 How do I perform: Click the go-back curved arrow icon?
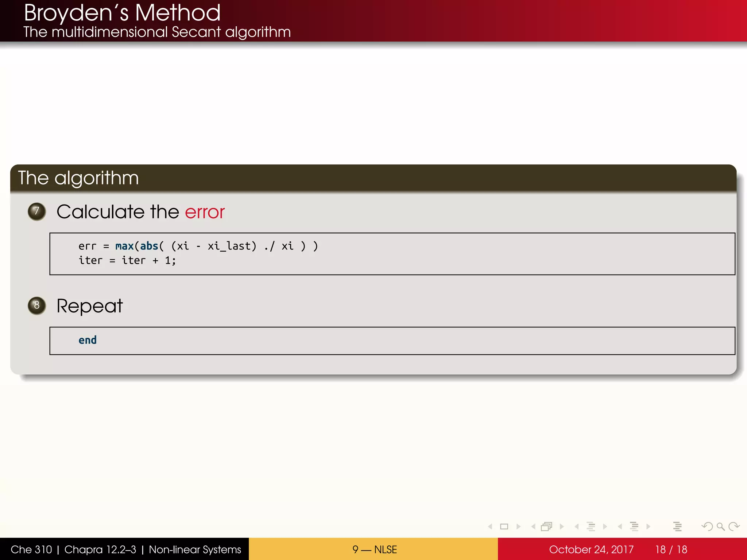click(707, 526)
